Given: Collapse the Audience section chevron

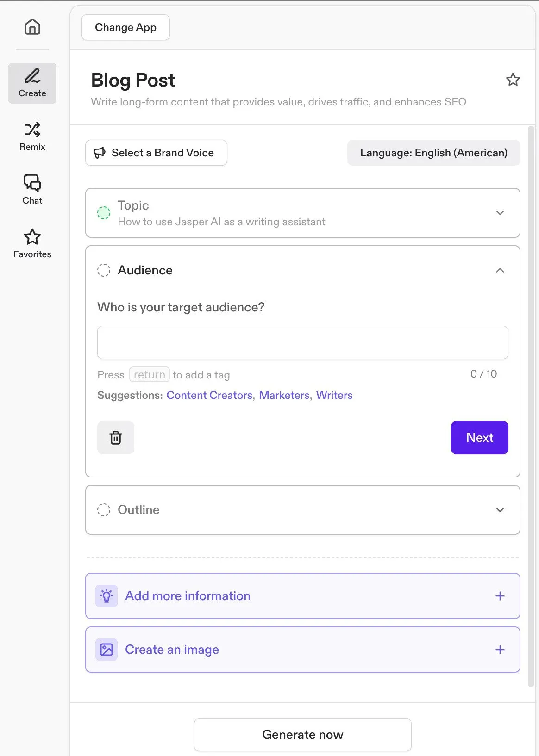Looking at the screenshot, I should [500, 270].
